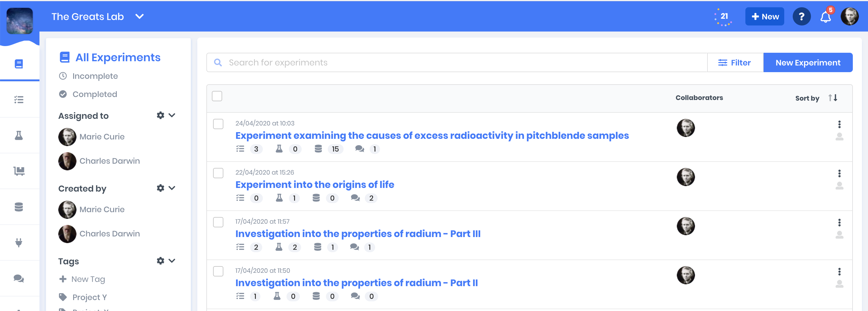This screenshot has height=311, width=868.
Task: Open Experiment into the origins of life
Action: [314, 184]
